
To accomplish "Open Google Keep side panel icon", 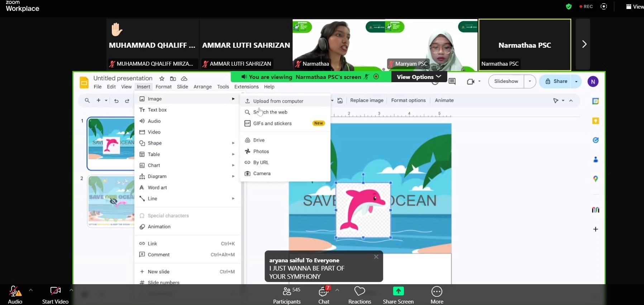I will (595, 121).
